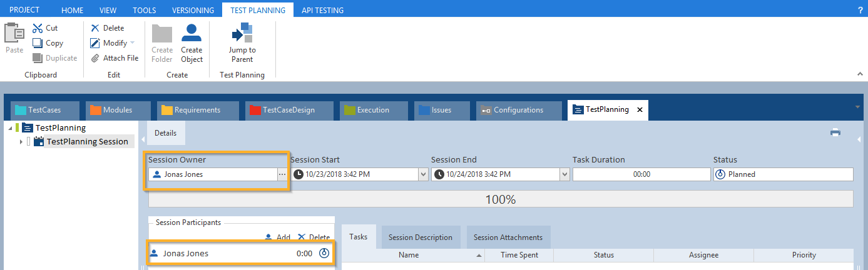Click the Cut icon in Clipboard group
This screenshot has height=270, width=868.
[38, 28]
